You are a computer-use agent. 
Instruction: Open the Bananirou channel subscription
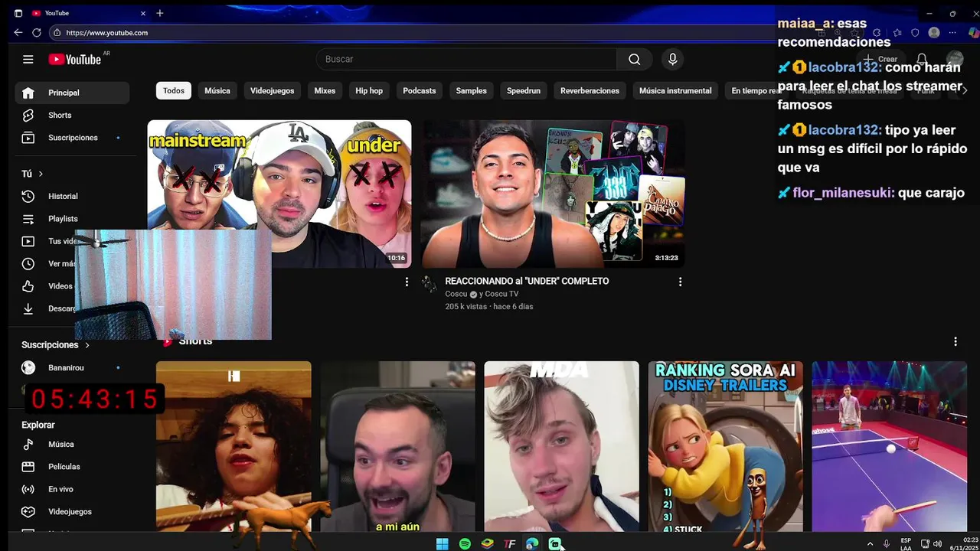pos(72,368)
